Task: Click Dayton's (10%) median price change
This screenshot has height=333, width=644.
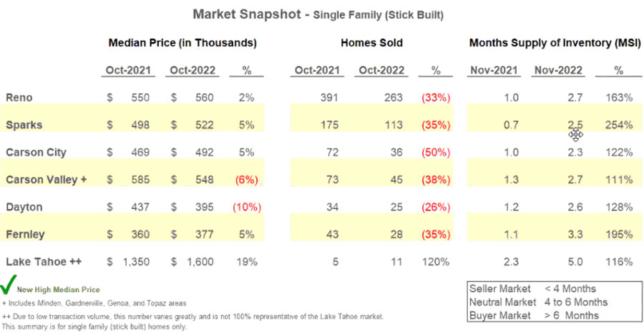Action: [243, 207]
